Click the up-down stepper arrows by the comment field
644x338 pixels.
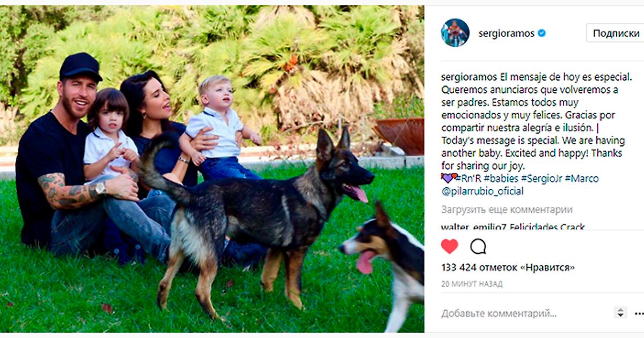(x=620, y=313)
